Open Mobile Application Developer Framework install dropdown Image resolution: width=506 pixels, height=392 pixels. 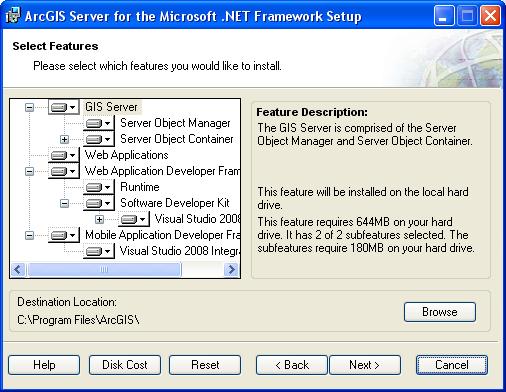tap(63, 235)
